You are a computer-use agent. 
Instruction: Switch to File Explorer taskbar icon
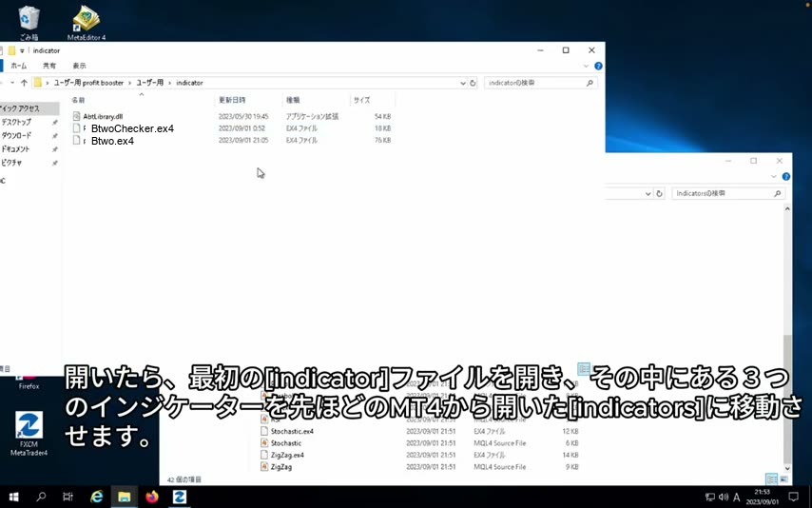click(x=125, y=497)
